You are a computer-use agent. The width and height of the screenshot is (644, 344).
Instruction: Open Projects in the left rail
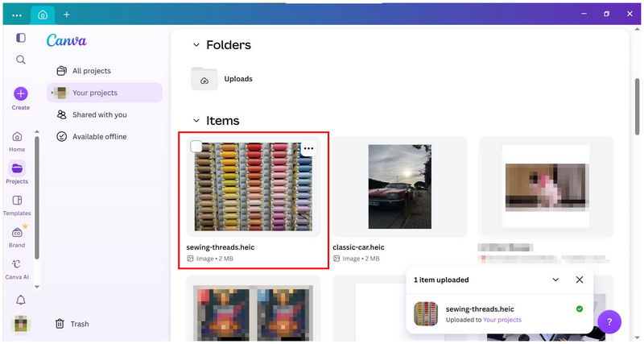tap(17, 172)
